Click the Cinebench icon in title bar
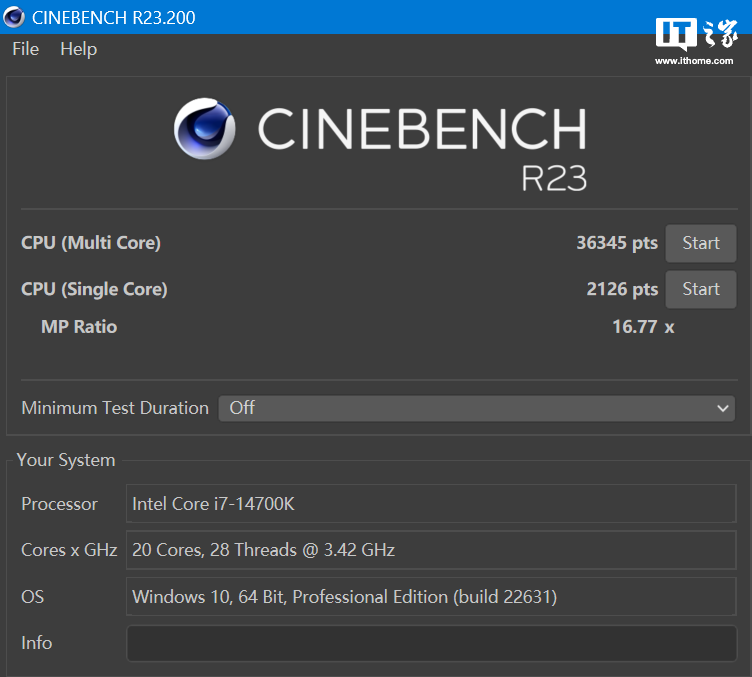 14,17
